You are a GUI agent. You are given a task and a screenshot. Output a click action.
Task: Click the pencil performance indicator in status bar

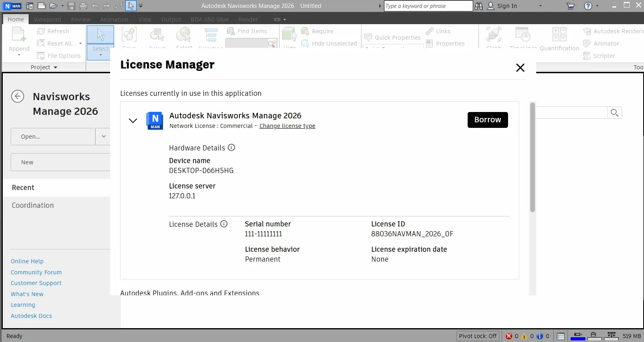[x=578, y=336]
